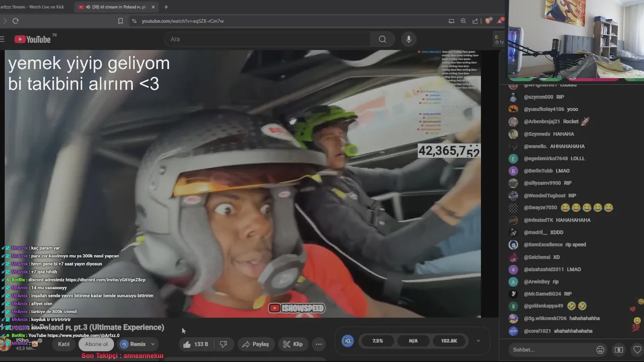Open more actions three-dot menu
Image resolution: width=644 pixels, height=362 pixels.
pyautogui.click(x=318, y=344)
